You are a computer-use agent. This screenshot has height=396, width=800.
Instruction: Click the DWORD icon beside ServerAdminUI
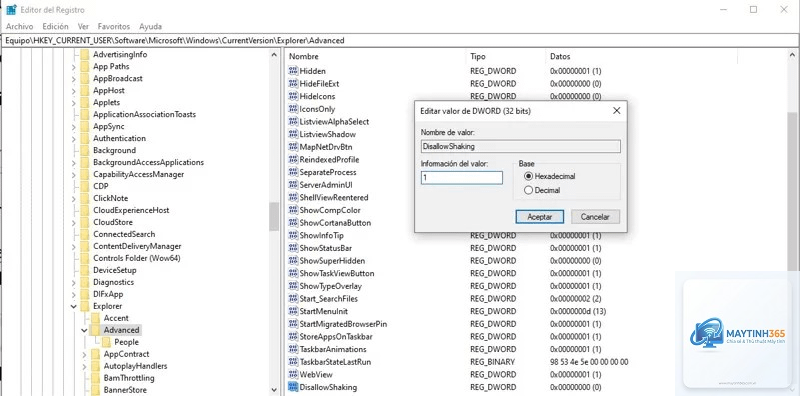(x=293, y=185)
